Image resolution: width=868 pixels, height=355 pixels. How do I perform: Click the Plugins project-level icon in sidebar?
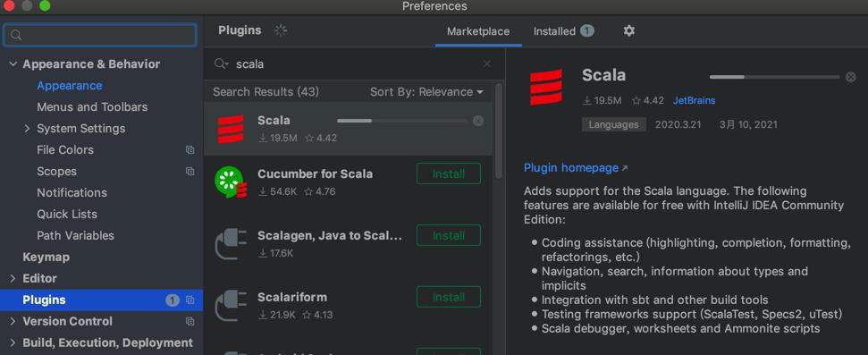[190, 300]
